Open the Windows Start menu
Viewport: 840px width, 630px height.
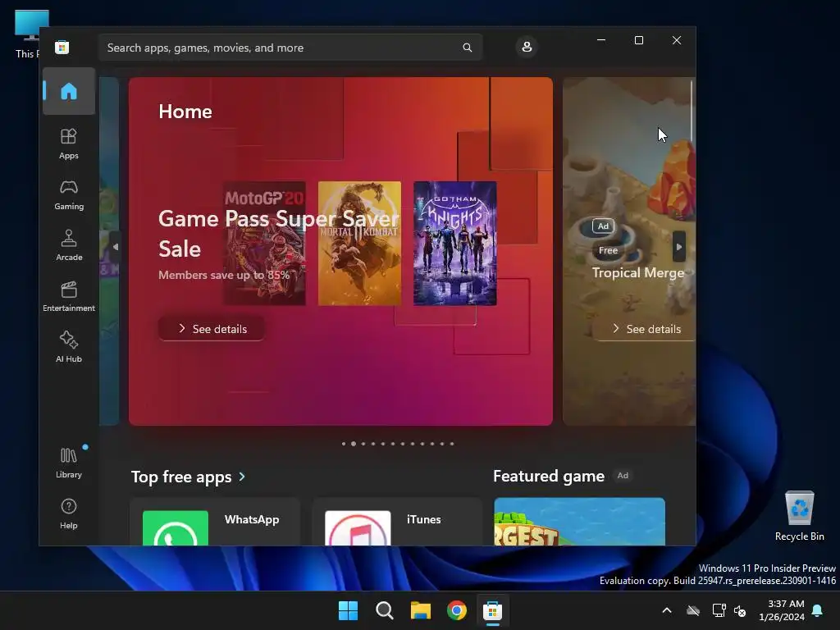coord(348,610)
